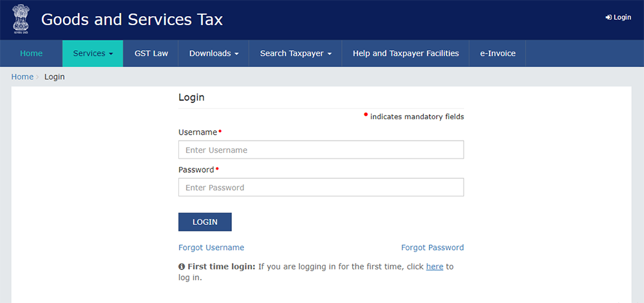
Task: Focus the Enter Username field
Action: (321, 150)
